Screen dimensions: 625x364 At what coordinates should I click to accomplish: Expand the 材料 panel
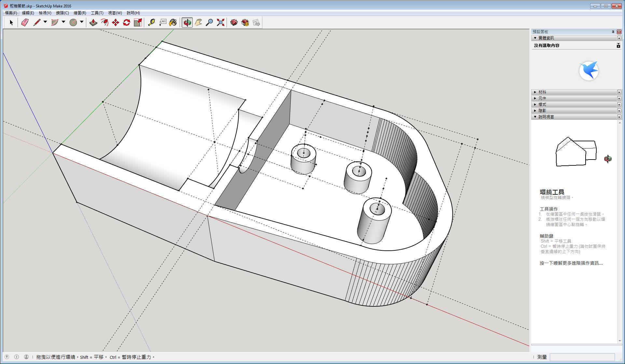tap(535, 92)
